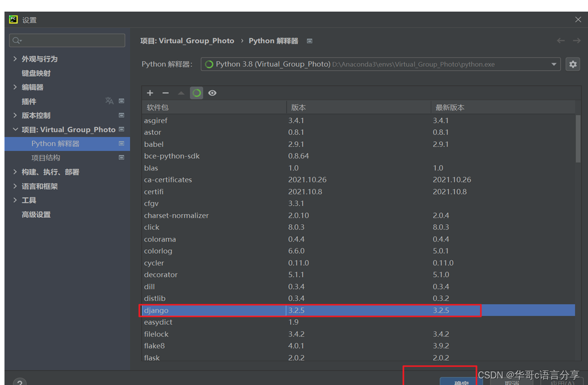The width and height of the screenshot is (588, 385).
Task: Open the Python interpreter dropdown
Action: point(554,64)
